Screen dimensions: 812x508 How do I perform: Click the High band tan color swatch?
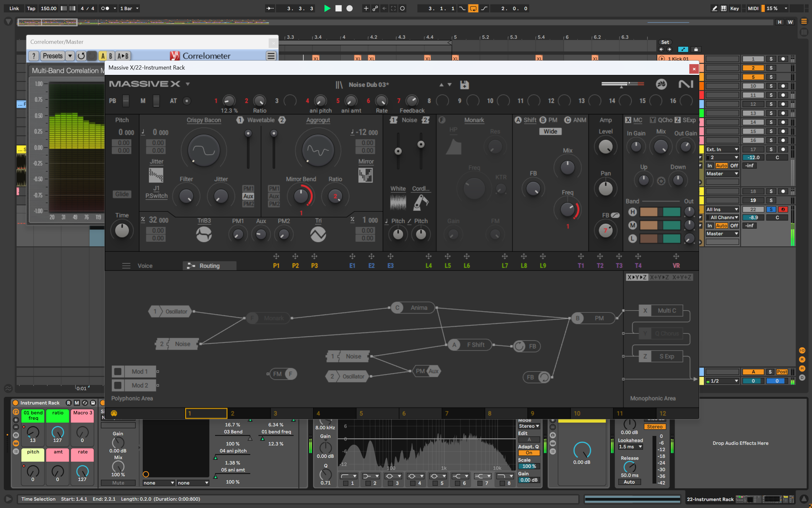click(x=649, y=212)
